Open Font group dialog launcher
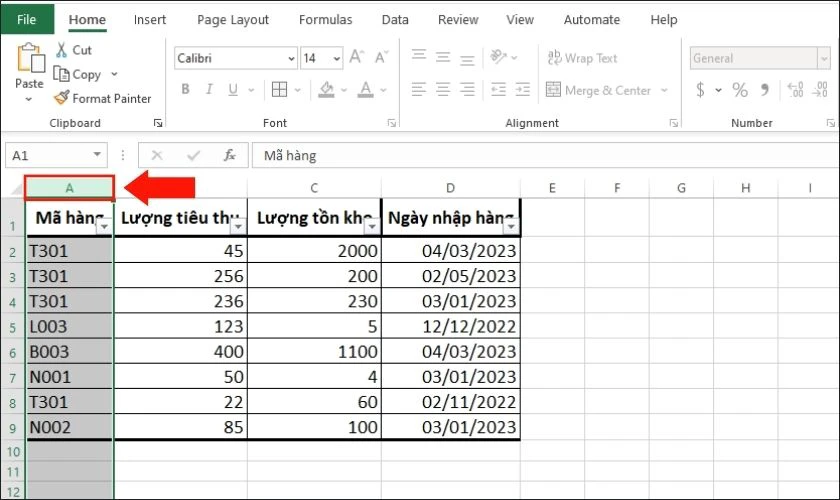The height and width of the screenshot is (500, 840). tap(392, 123)
